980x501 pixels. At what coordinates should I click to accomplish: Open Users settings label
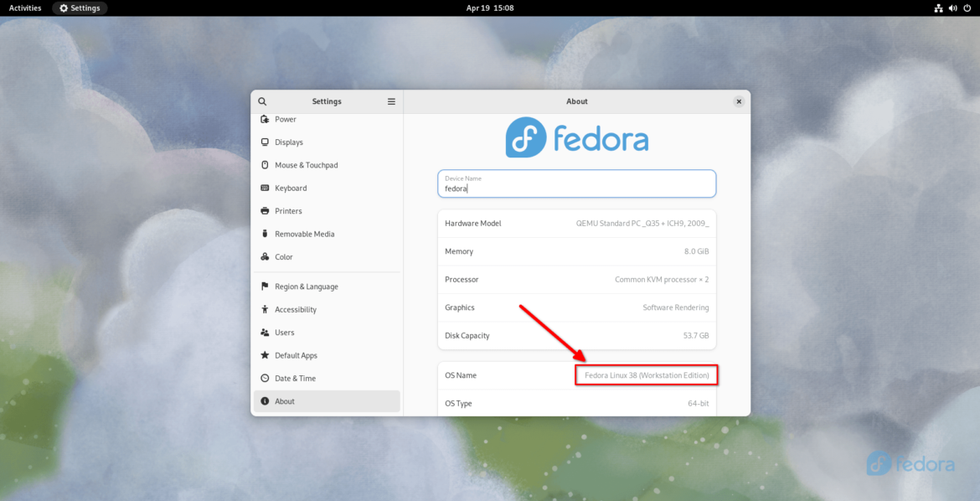tap(285, 333)
